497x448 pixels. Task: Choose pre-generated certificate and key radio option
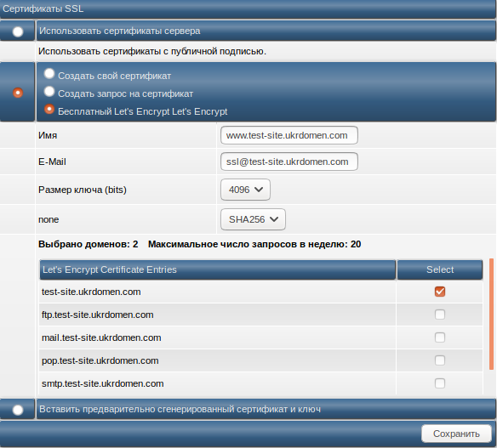(18, 410)
